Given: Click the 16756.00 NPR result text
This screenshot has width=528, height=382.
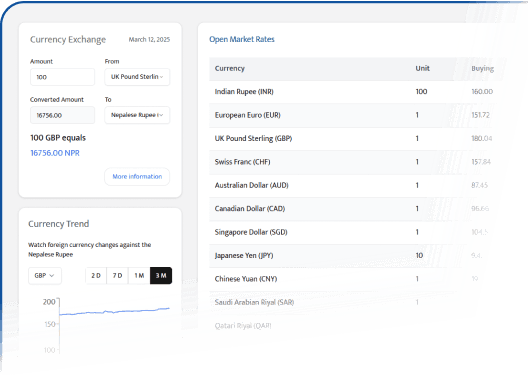Looking at the screenshot, I should click(x=55, y=153).
